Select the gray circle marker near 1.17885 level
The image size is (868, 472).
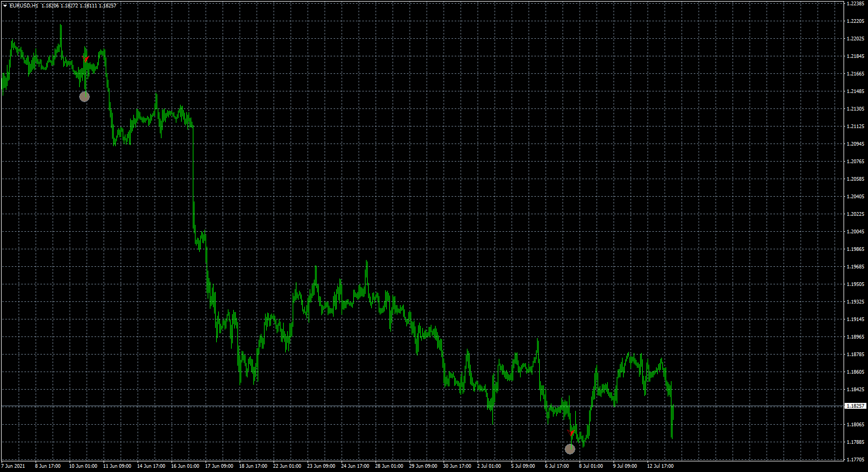pos(570,449)
